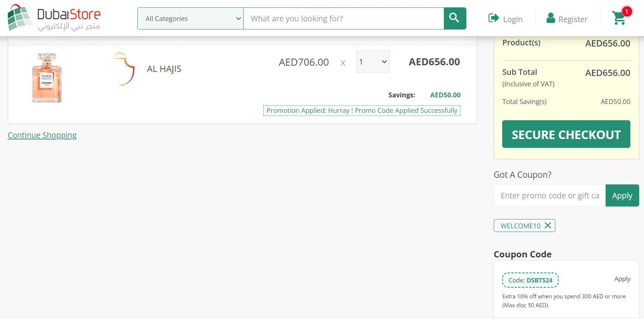644x319 pixels.
Task: Open the AL HAJIS seller logo
Action: click(x=123, y=69)
